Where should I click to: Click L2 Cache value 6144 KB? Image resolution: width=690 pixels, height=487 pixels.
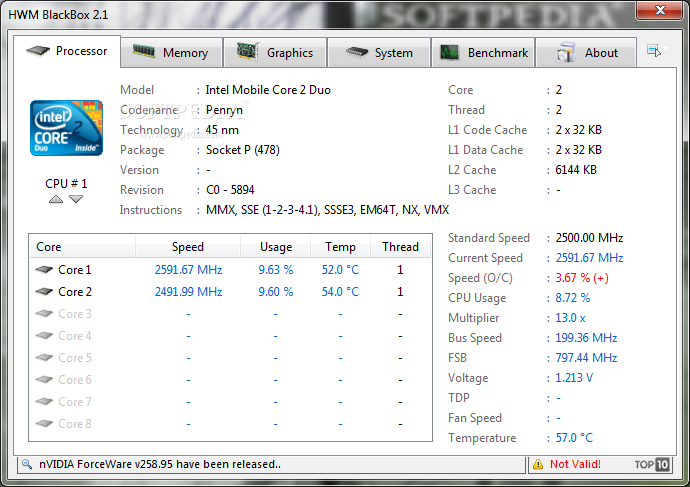click(576, 170)
